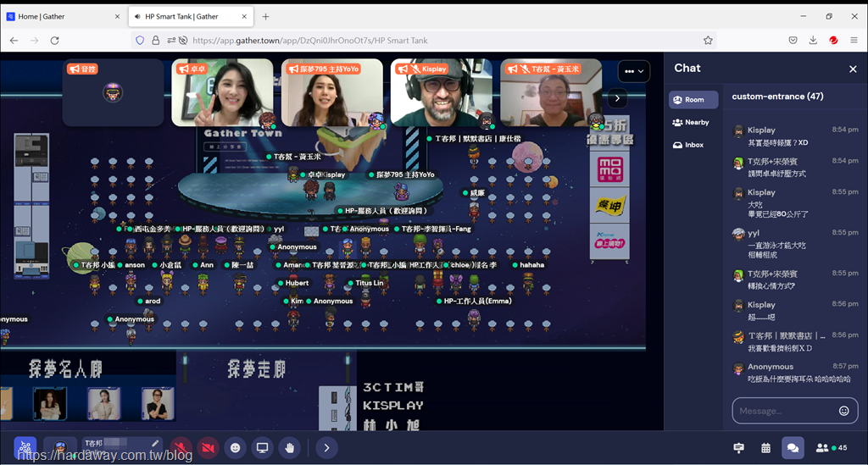Close the Chat panel

pos(853,69)
